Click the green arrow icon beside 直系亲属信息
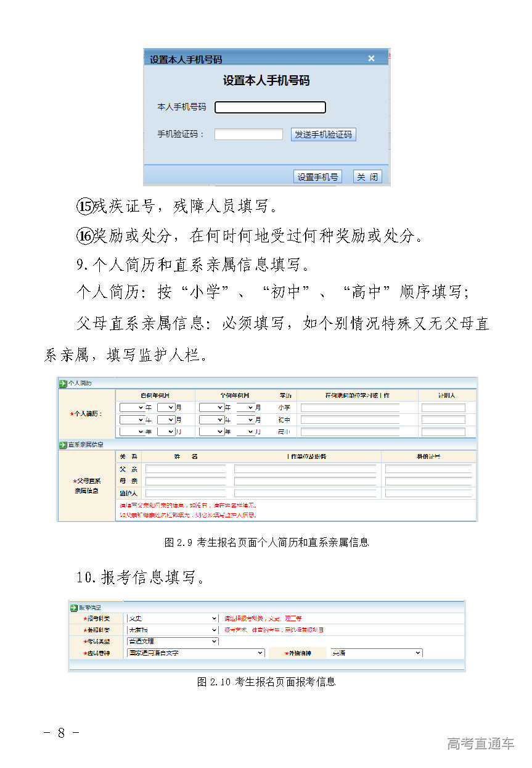Screen dimensions: 532x768 (x=63, y=445)
